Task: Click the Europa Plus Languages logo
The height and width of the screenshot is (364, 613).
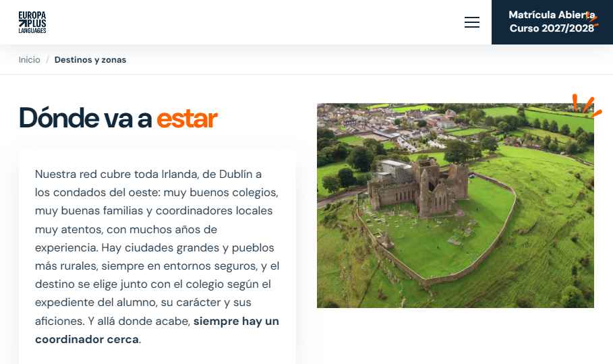Action: click(32, 22)
